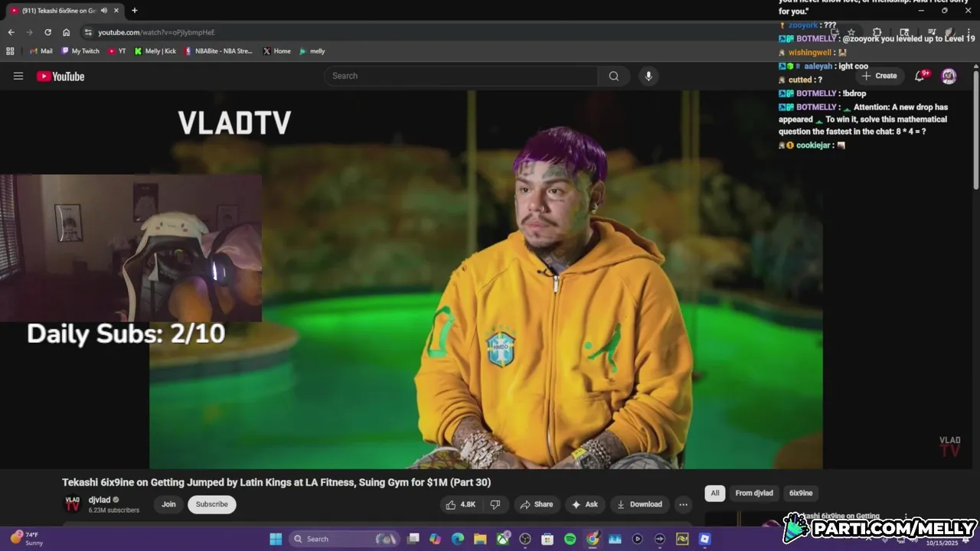The image size is (980, 551).
Task: Open Copilot from the taskbar
Action: click(436, 539)
